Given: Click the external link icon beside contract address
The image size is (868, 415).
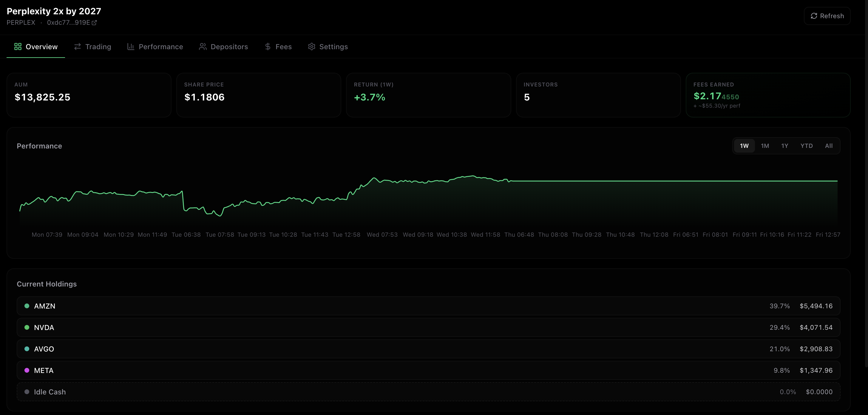Looking at the screenshot, I should pyautogui.click(x=94, y=23).
